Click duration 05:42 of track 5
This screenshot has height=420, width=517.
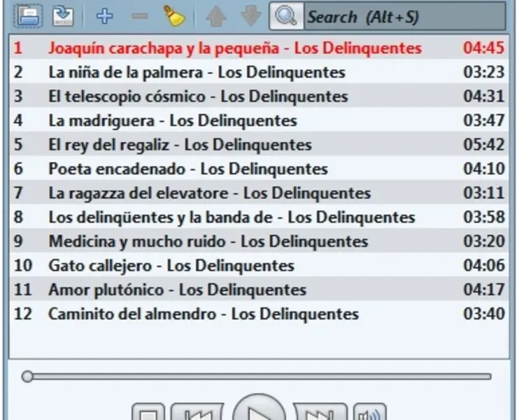pyautogui.click(x=483, y=144)
